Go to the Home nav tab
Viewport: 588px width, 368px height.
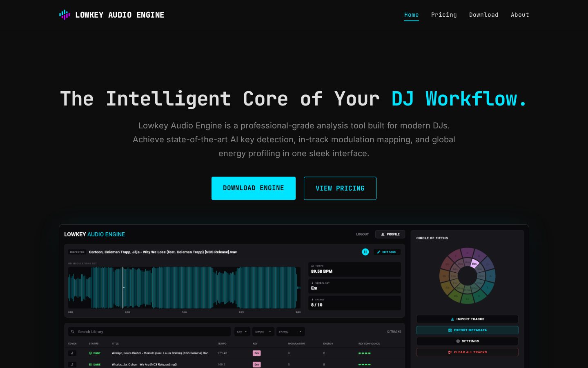tap(411, 15)
